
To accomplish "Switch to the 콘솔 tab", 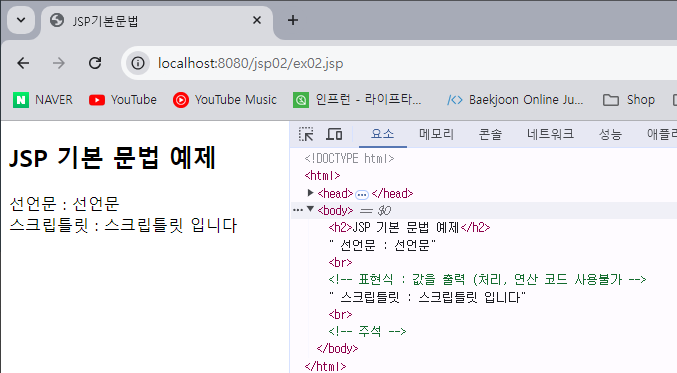I will pos(490,134).
